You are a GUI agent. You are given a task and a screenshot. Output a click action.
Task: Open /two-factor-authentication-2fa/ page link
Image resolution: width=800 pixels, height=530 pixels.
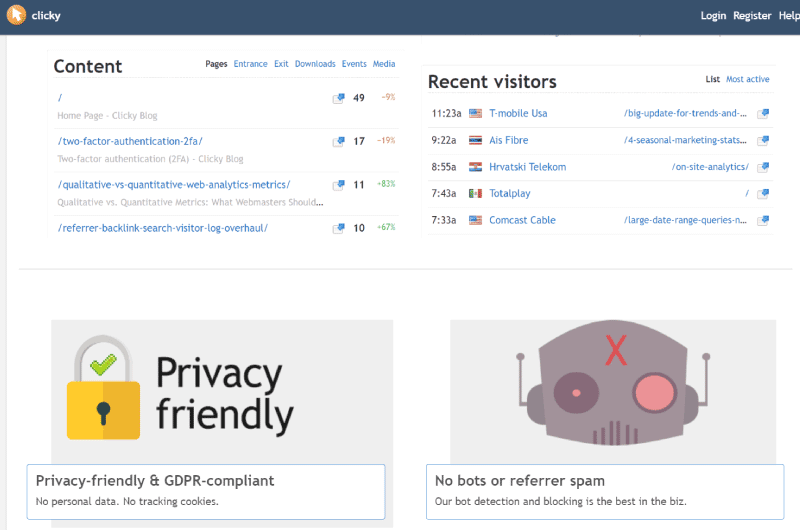pos(130,141)
